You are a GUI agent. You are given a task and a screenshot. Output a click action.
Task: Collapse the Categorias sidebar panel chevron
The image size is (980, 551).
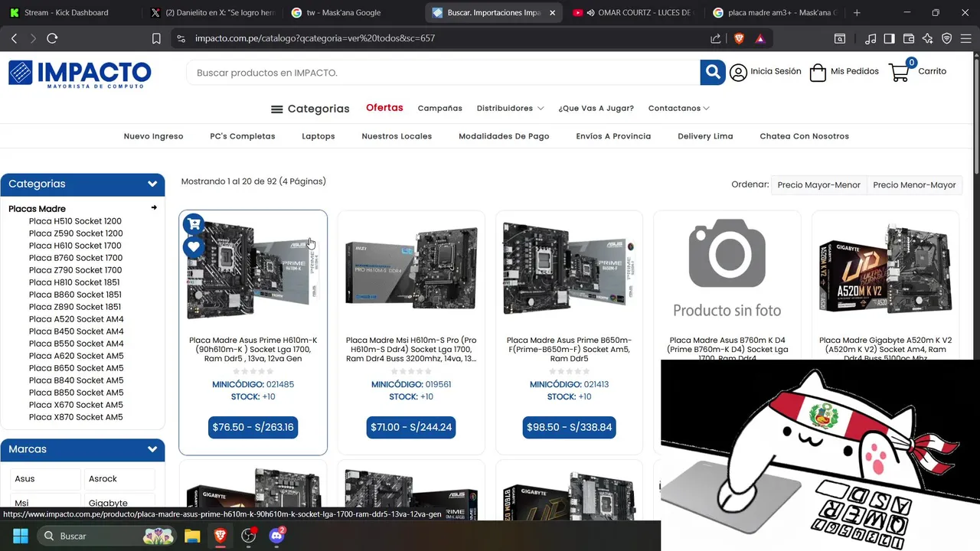152,184
